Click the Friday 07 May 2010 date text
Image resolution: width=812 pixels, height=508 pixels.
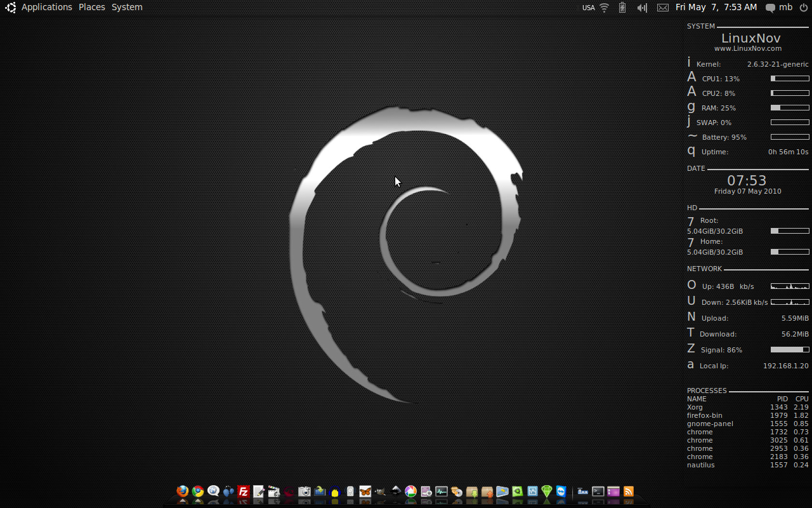[x=748, y=191]
